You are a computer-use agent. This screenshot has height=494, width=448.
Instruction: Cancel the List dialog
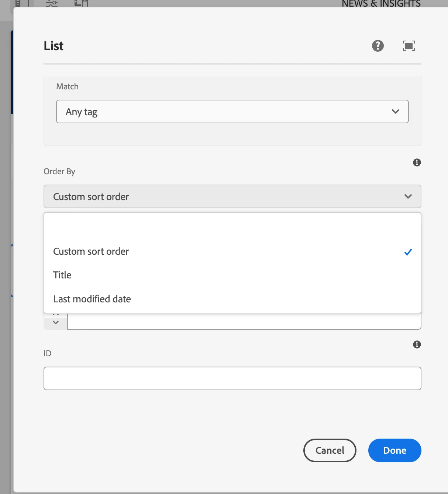click(x=330, y=450)
